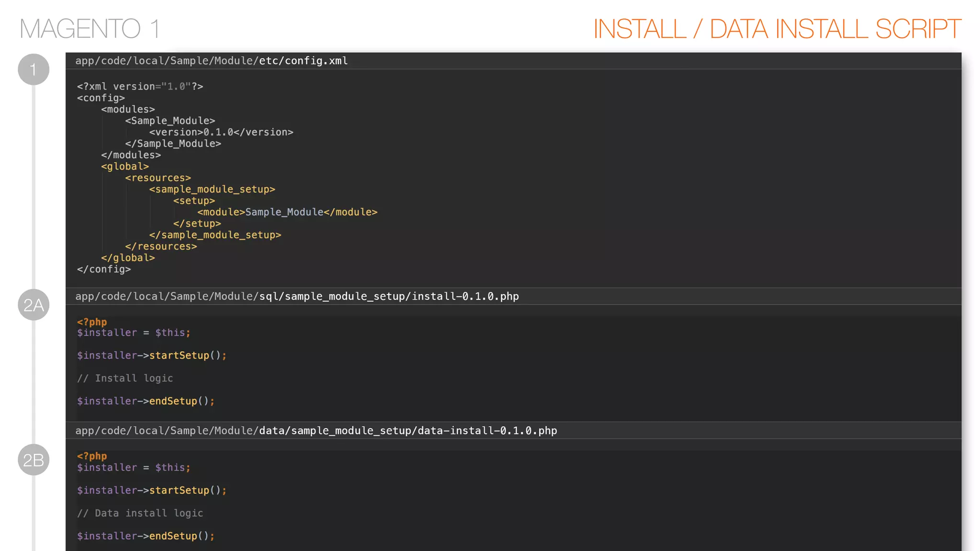Click the opening <sample_module_setup> tag
The height and width of the screenshot is (551, 980).
pos(212,189)
